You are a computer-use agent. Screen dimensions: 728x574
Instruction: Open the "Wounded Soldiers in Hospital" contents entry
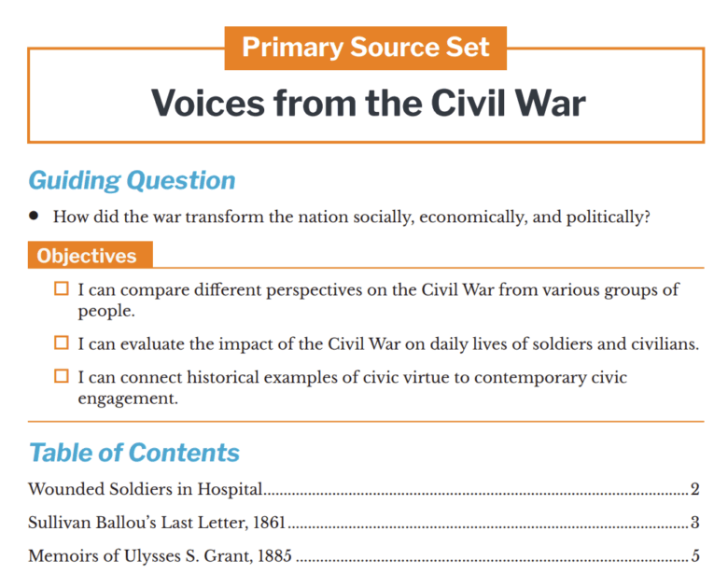click(x=145, y=488)
